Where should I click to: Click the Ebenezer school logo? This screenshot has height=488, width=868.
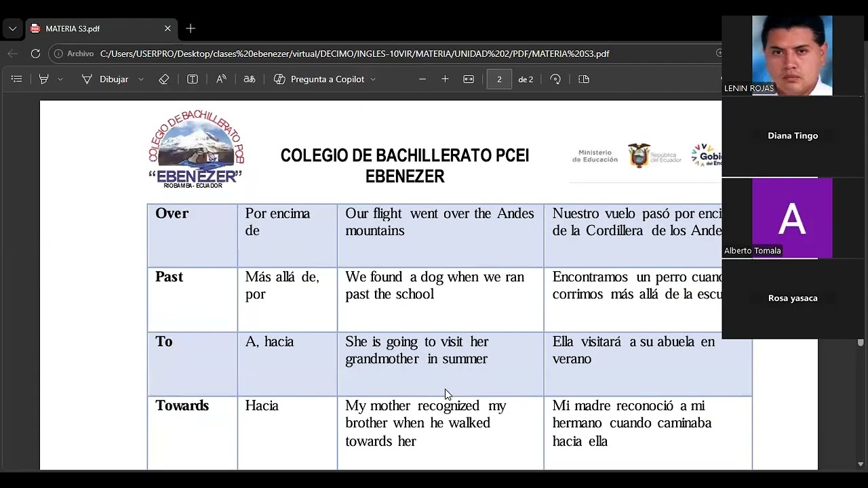(196, 149)
